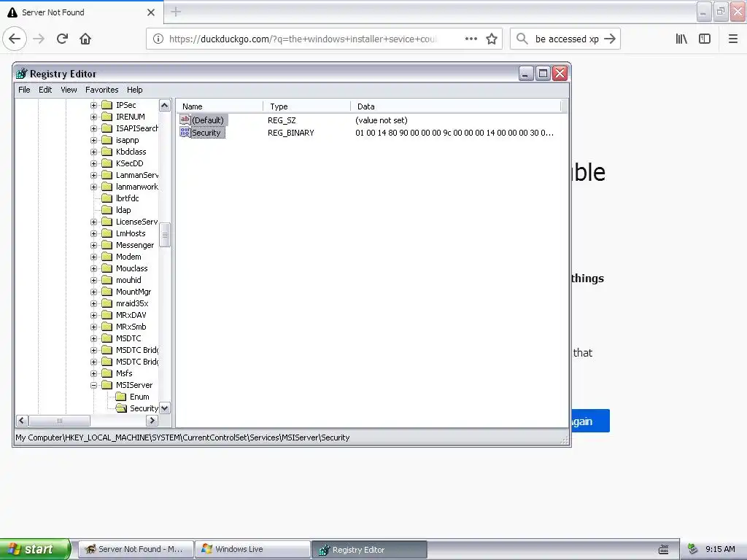The height and width of the screenshot is (560, 747).
Task: Select the (Default) string value icon
Action: coord(185,120)
